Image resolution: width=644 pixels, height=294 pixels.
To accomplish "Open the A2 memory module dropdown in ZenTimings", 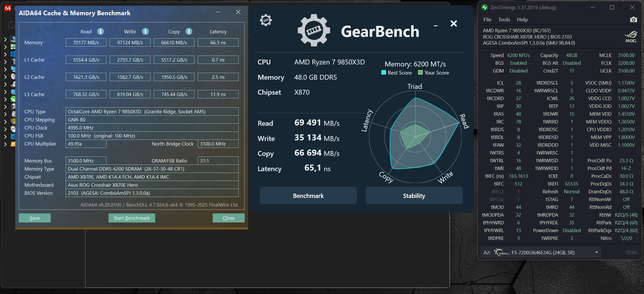I will 596,253.
